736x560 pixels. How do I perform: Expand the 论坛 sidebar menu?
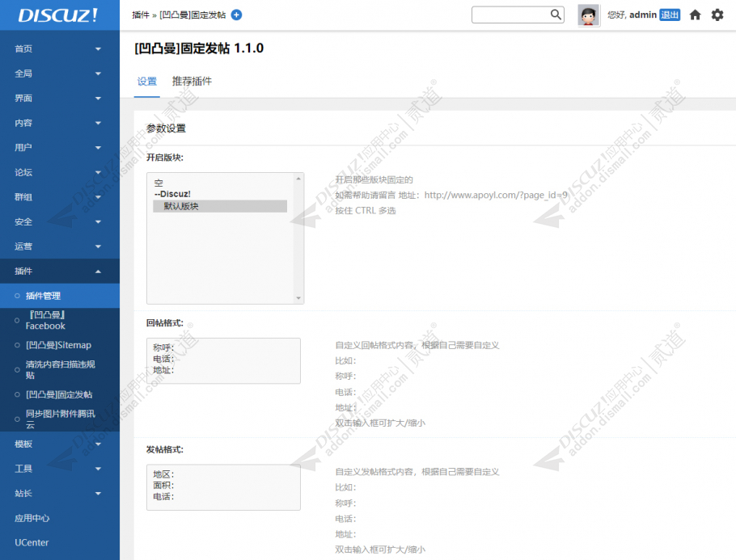tap(60, 172)
